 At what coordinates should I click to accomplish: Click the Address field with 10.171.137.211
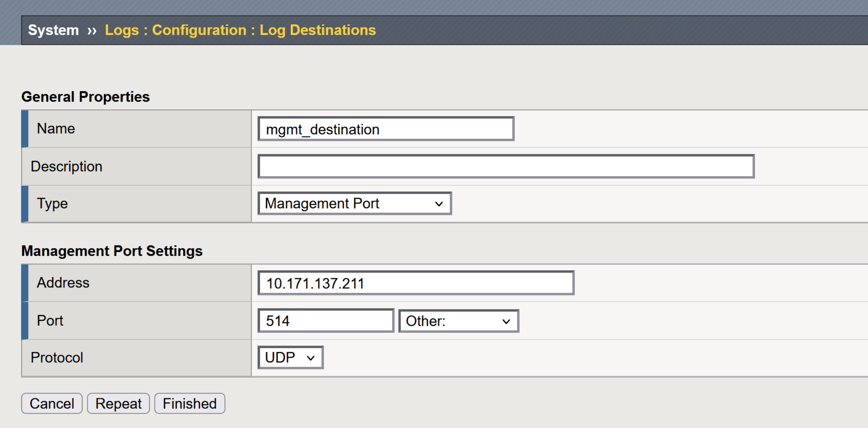(416, 283)
